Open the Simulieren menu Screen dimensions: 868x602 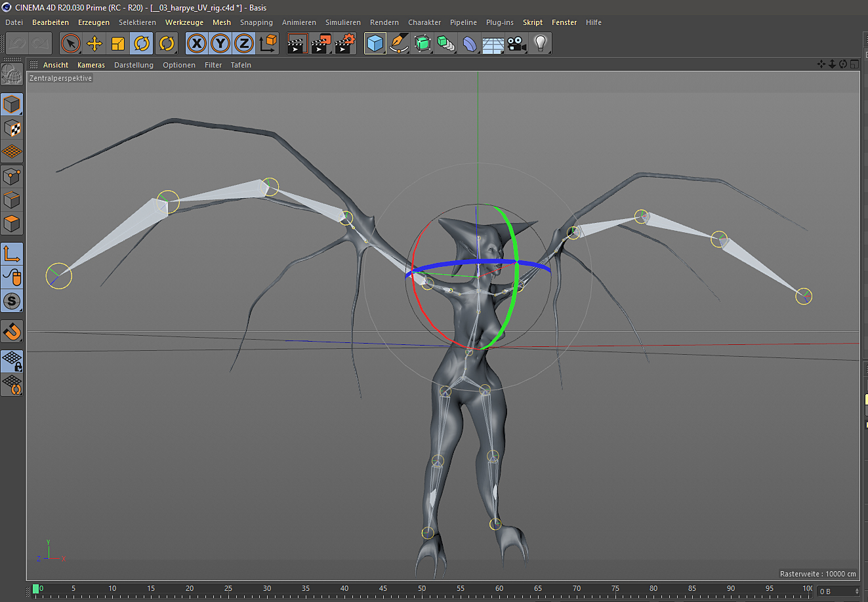click(x=342, y=22)
